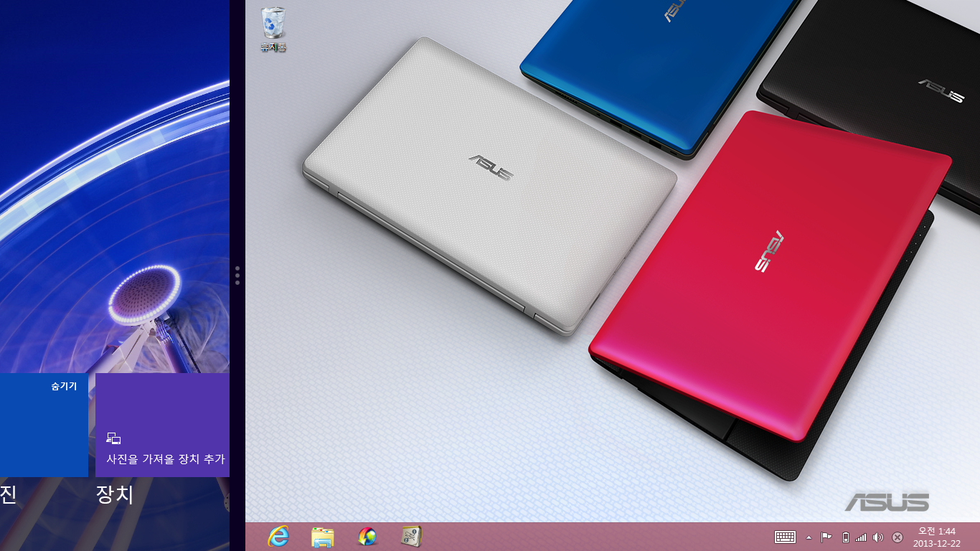This screenshot has width=980, height=551.
Task: Select the 사진을 가져올 장치 추가 tile
Action: coord(162,425)
